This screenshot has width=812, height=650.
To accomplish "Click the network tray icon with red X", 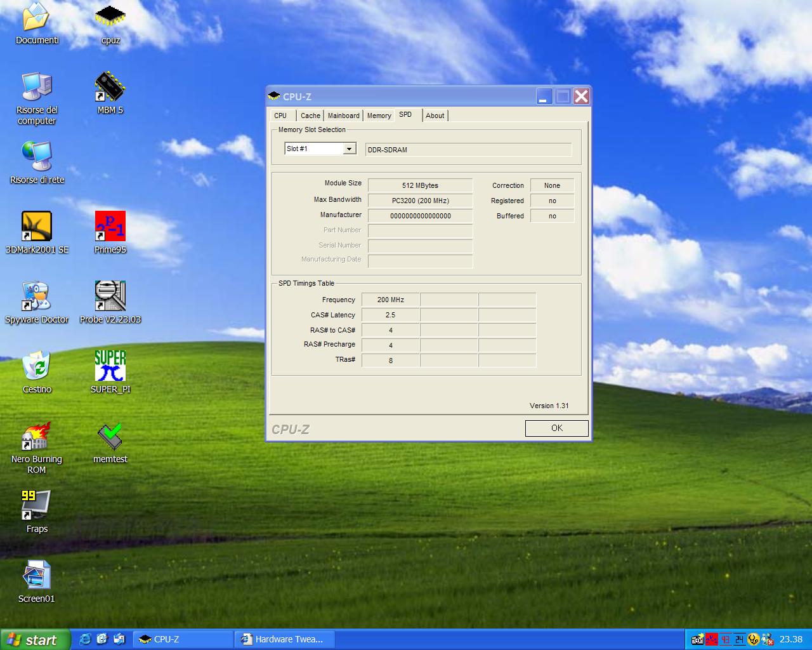I will point(768,639).
